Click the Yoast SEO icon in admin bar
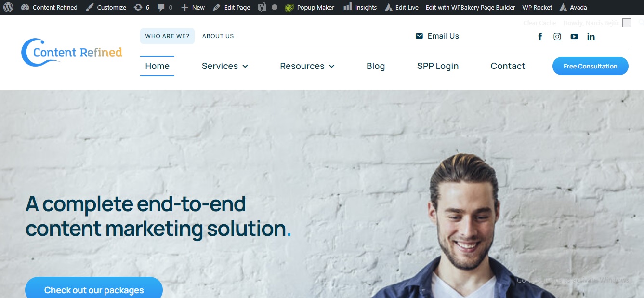644x298 pixels. pos(262,7)
